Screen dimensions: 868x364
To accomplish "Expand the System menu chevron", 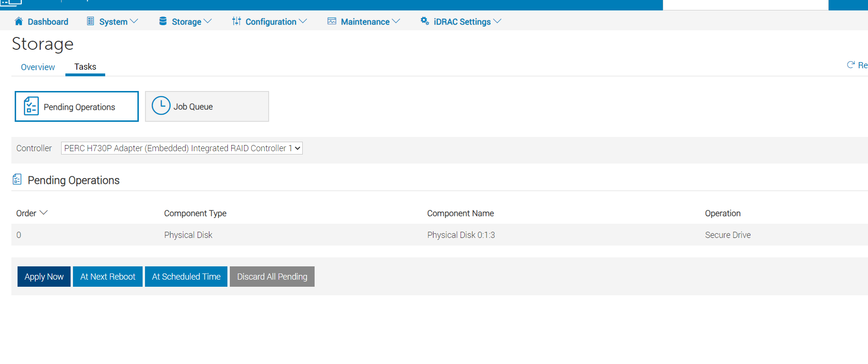I will [134, 21].
